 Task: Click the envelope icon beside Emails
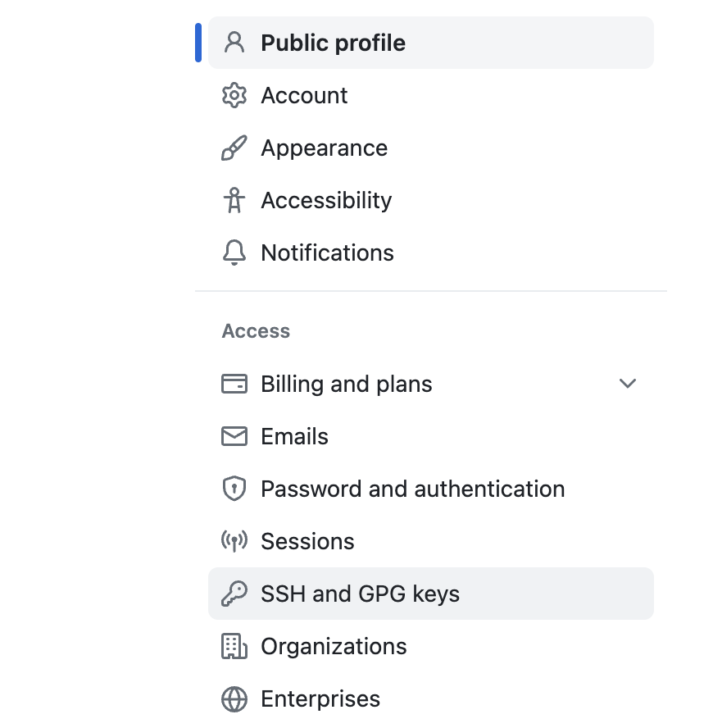click(234, 437)
